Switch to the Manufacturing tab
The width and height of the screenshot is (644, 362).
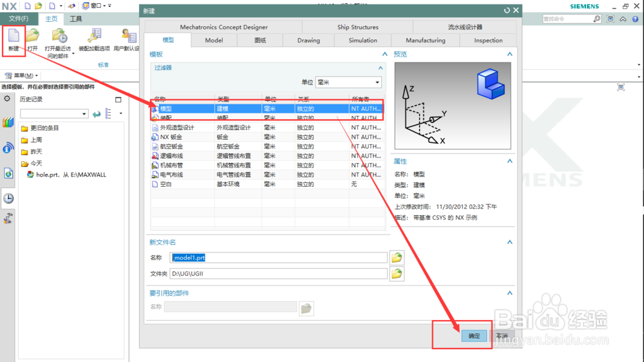[x=426, y=41]
